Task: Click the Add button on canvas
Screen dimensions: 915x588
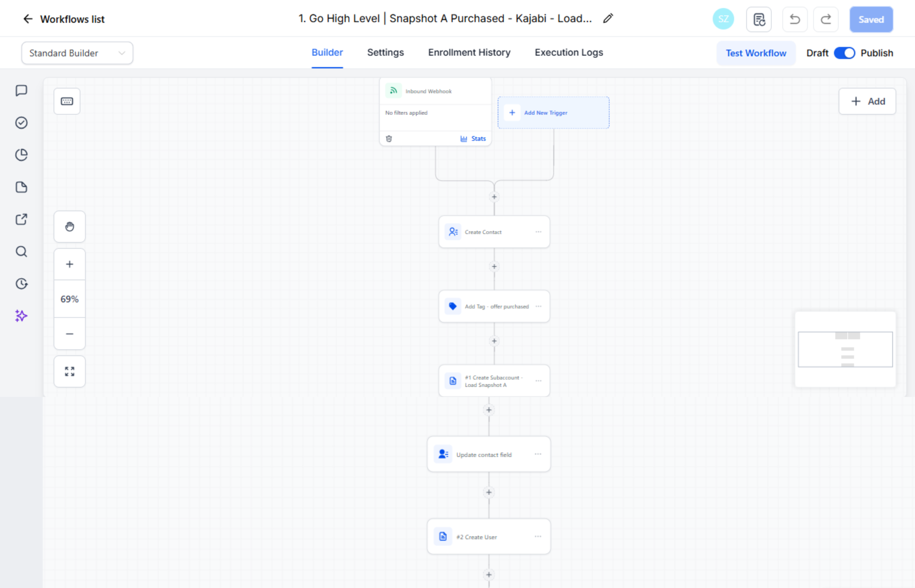Action: pos(867,101)
